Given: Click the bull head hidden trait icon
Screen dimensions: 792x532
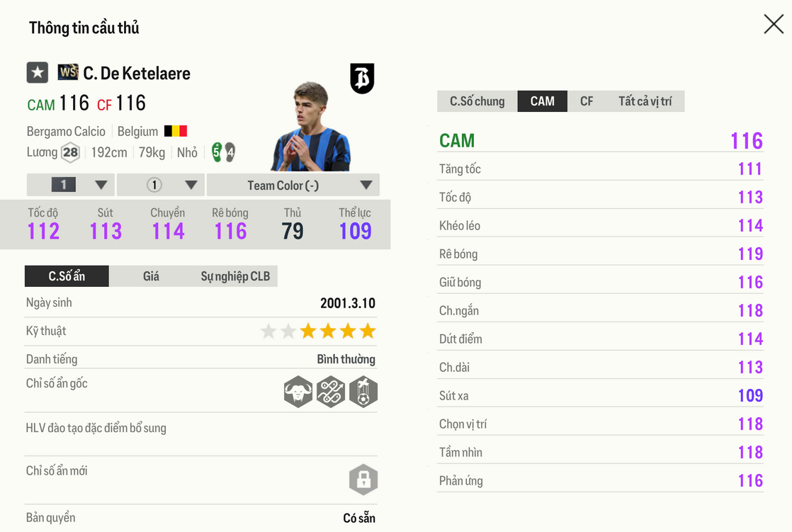Looking at the screenshot, I should (x=298, y=391).
